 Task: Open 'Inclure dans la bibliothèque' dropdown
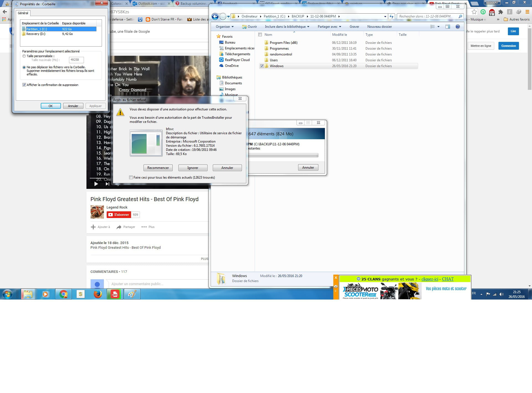pyautogui.click(x=287, y=27)
